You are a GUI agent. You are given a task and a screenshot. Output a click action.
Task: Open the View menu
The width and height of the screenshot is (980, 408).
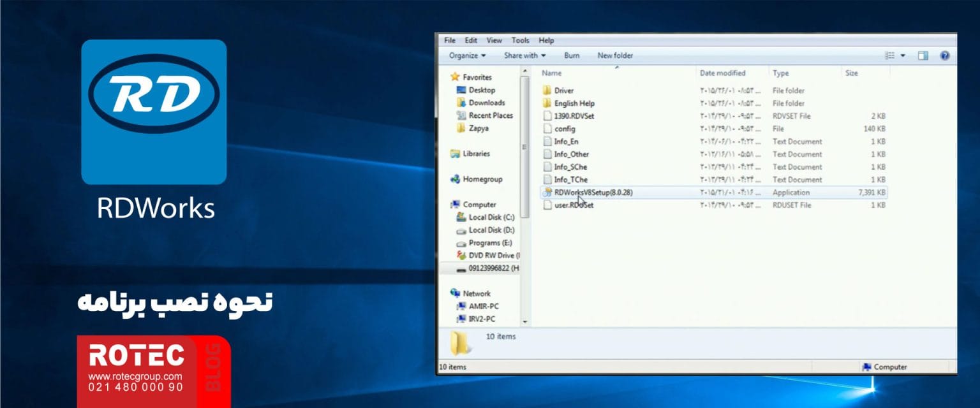coord(494,40)
